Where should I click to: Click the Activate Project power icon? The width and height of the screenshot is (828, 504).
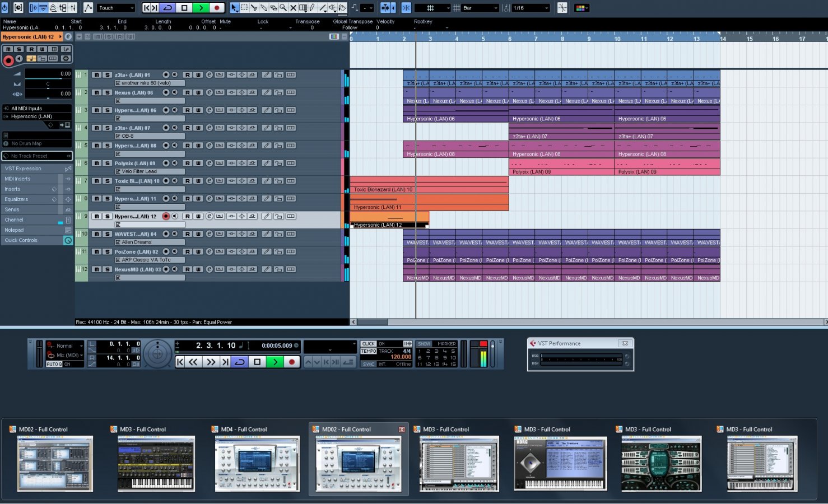tap(4, 8)
